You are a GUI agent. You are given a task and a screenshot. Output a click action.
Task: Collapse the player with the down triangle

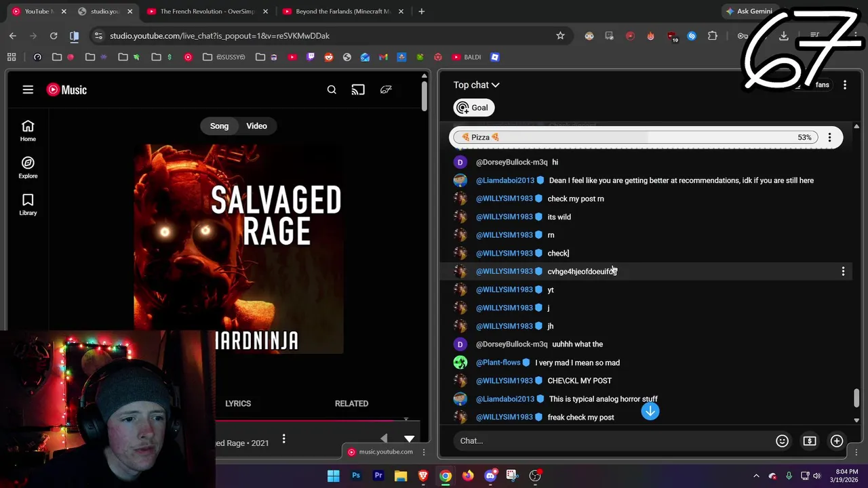point(409,439)
